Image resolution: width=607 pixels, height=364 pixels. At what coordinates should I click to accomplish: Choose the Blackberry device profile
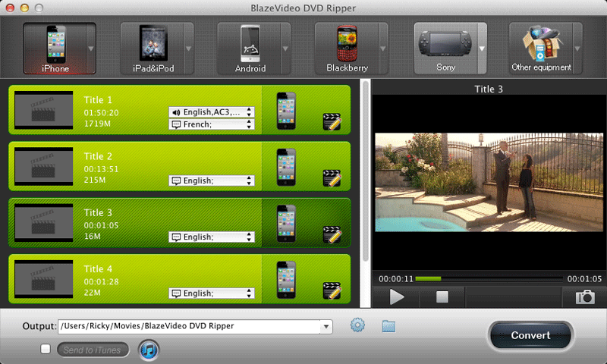[347, 49]
